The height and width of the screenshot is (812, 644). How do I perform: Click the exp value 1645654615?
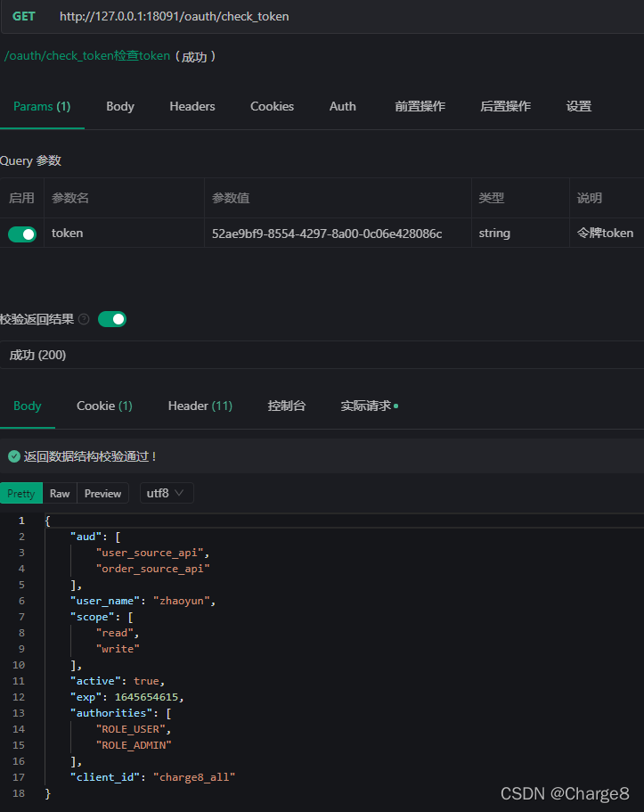click(146, 698)
